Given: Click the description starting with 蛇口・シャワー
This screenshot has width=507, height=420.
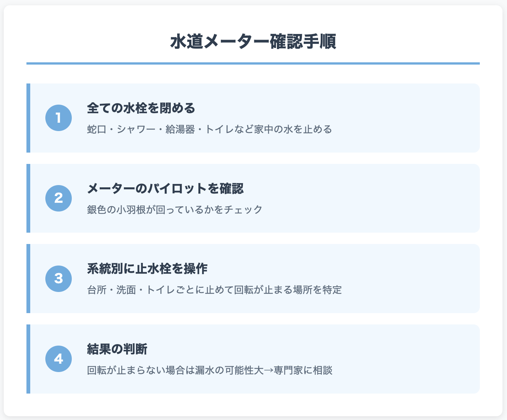Looking at the screenshot, I should pyautogui.click(x=209, y=129).
